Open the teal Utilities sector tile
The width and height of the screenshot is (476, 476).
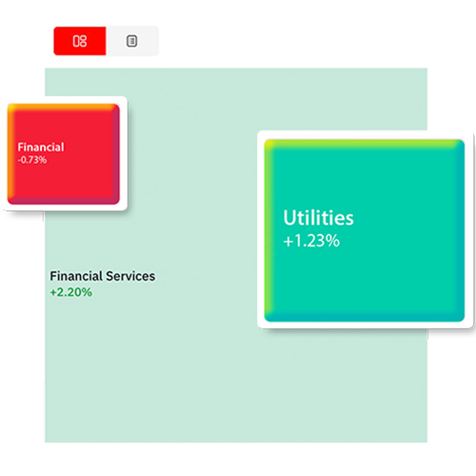point(365,230)
